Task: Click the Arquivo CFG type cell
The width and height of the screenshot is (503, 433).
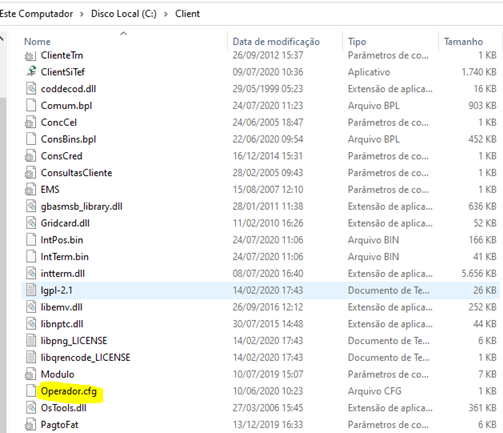Action: 374,391
